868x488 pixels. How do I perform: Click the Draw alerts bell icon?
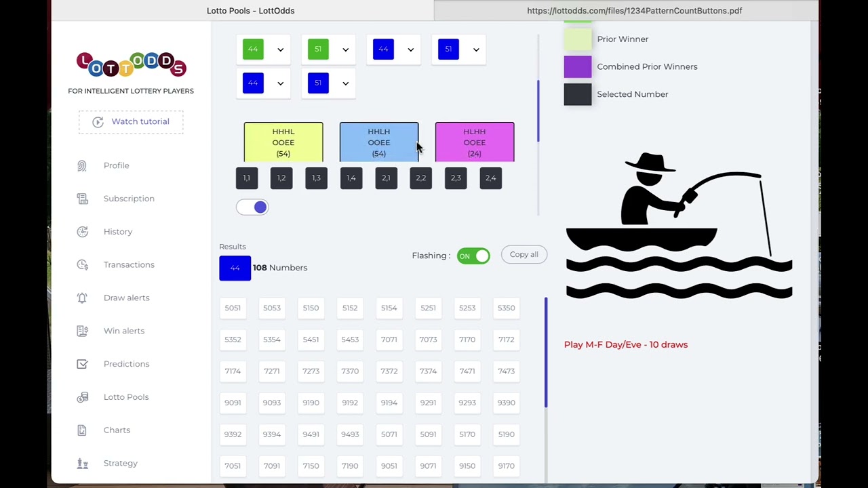pos(82,298)
